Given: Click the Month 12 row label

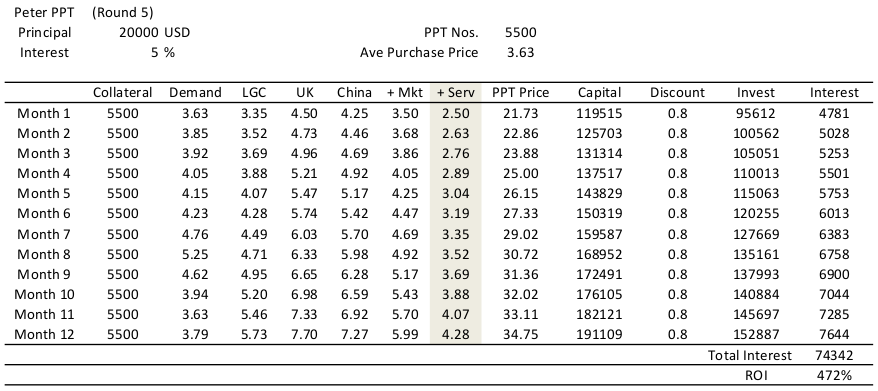Looking at the screenshot, I should tap(44, 334).
